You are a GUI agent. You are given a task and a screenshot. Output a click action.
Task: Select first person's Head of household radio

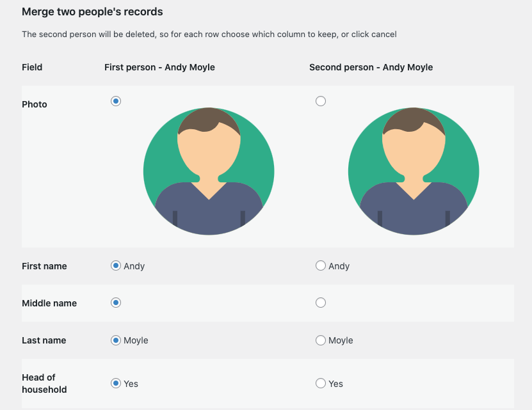click(116, 384)
